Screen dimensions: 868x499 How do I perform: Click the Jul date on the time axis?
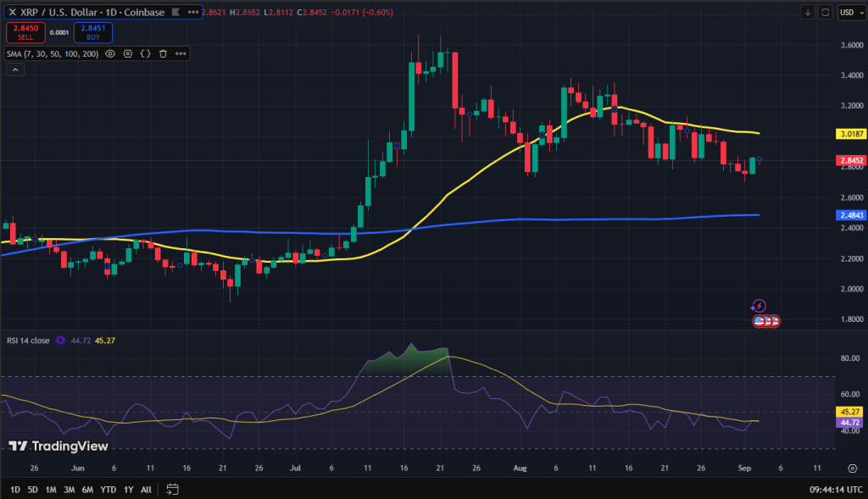(295, 468)
